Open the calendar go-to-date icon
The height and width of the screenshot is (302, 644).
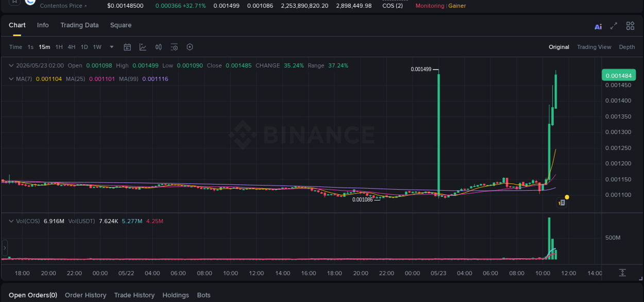coord(127,47)
